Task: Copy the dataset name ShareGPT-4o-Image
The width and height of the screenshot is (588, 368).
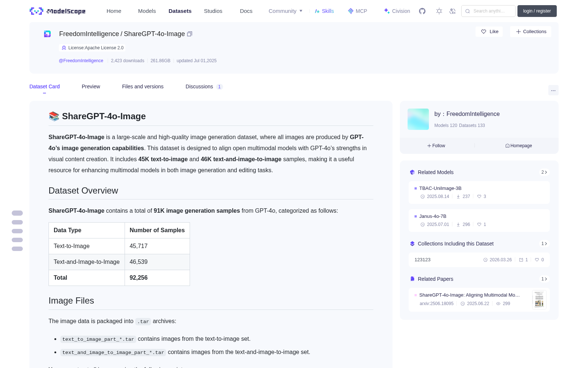Action: [x=190, y=34]
